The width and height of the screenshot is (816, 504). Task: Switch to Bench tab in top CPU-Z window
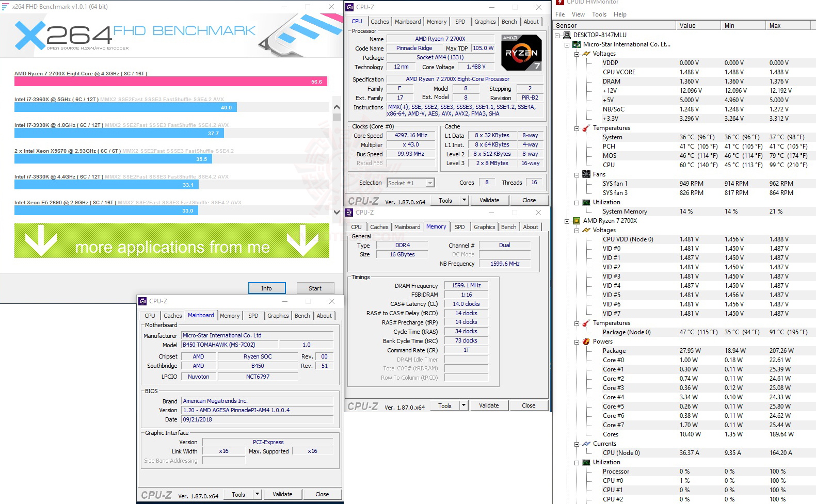509,22
